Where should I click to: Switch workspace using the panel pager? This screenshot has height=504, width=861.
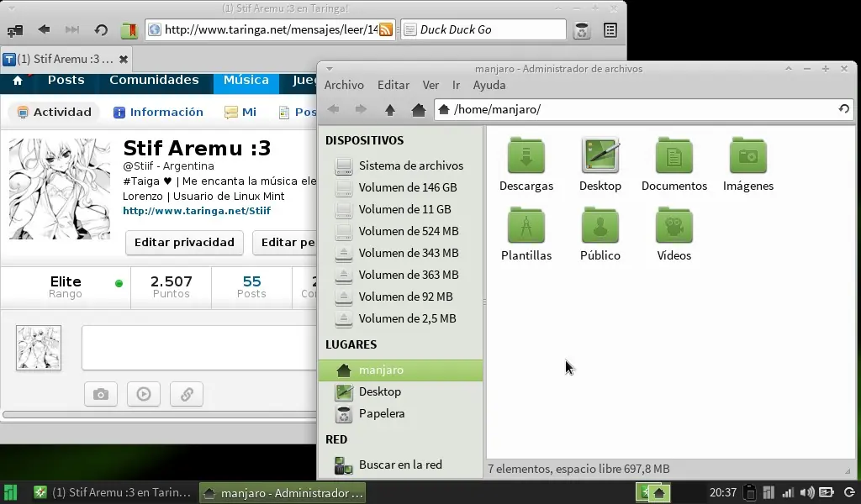tap(652, 492)
